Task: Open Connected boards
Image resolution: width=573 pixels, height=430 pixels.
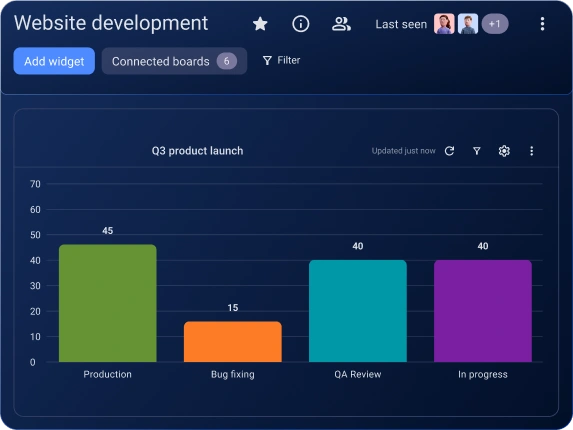Action: click(x=174, y=61)
